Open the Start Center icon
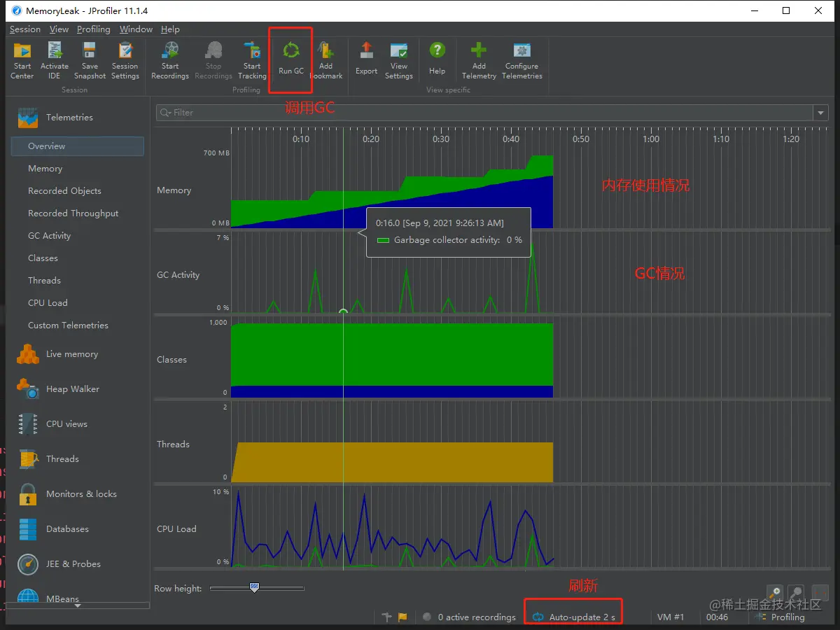 click(x=22, y=51)
